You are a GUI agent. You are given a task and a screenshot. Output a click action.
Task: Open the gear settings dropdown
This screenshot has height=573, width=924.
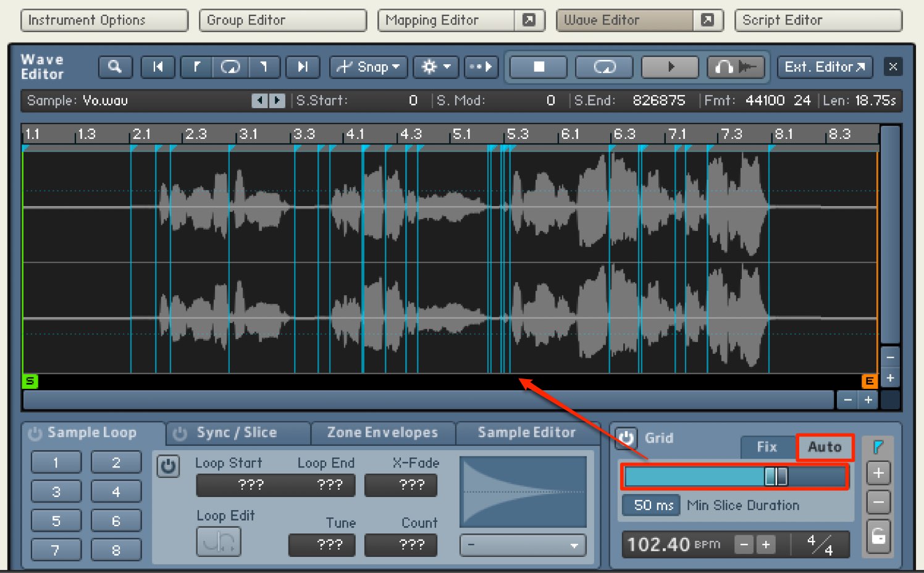tap(436, 67)
